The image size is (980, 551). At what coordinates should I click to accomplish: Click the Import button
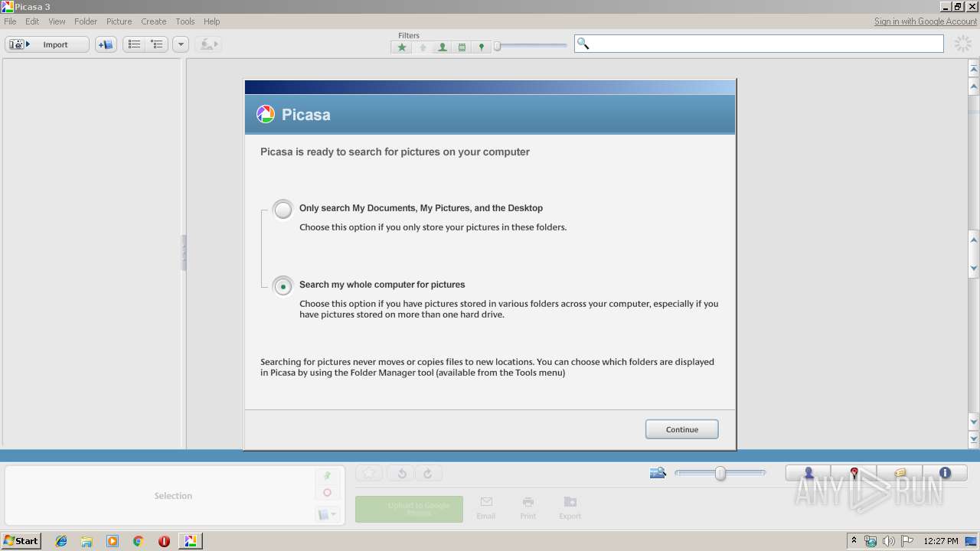point(47,44)
